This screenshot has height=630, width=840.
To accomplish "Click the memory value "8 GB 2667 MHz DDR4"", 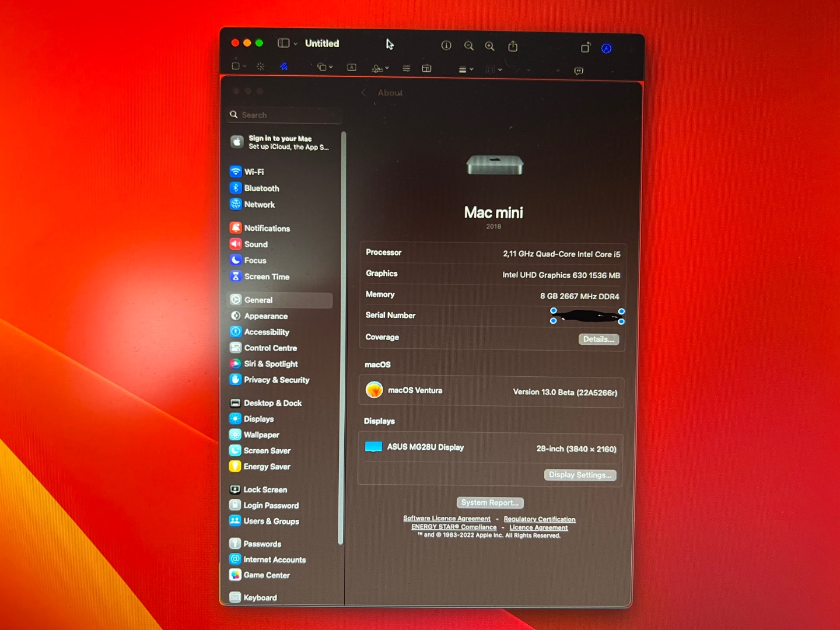I will [x=580, y=296].
